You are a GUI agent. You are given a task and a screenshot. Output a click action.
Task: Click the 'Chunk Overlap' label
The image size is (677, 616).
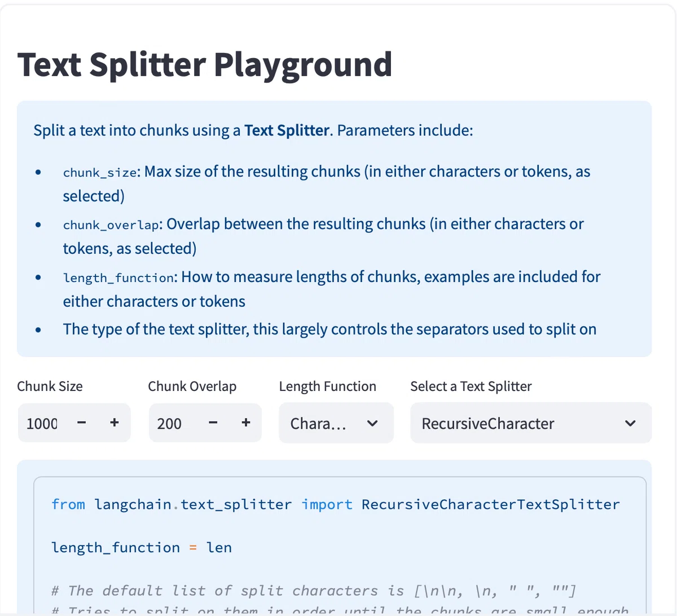[x=192, y=386]
